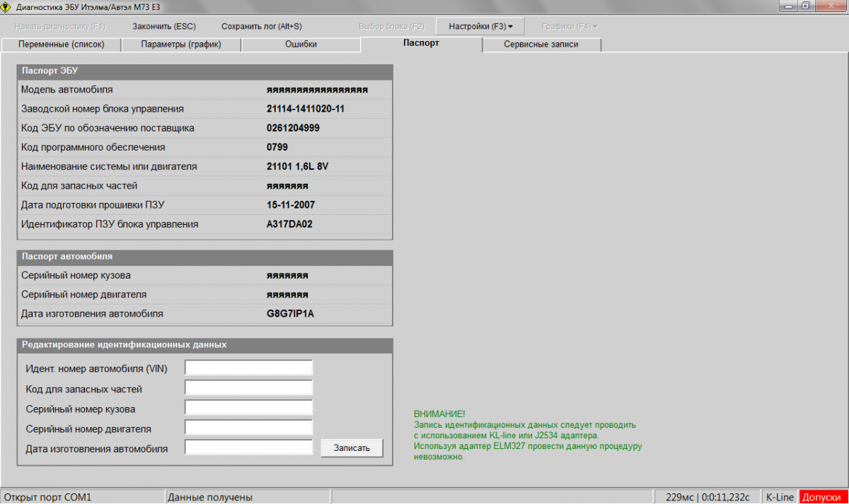Click the VIN number input field
Screen dimensions: 849x504
[248, 368]
